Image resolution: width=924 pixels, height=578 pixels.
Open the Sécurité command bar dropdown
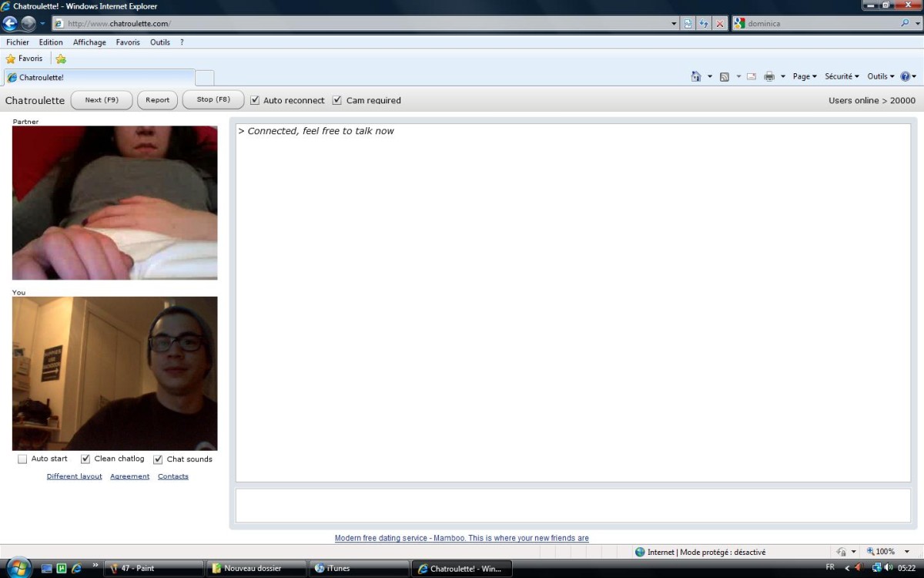tap(842, 76)
